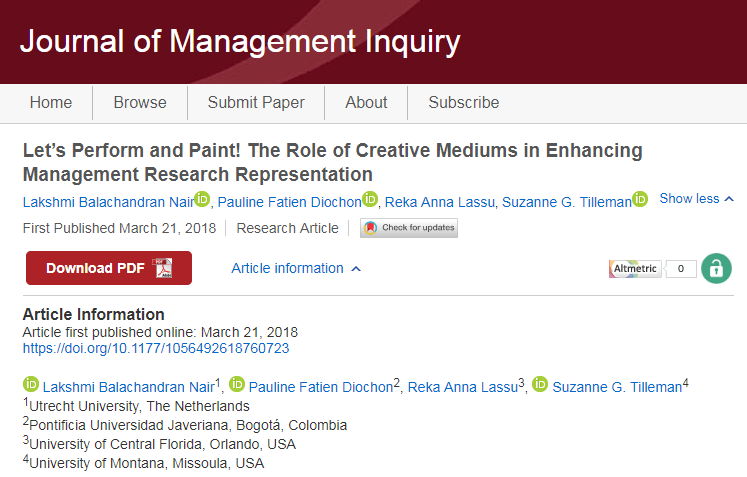747x477 pixels.
Task: Collapse author list with Show less
Action: click(x=696, y=199)
